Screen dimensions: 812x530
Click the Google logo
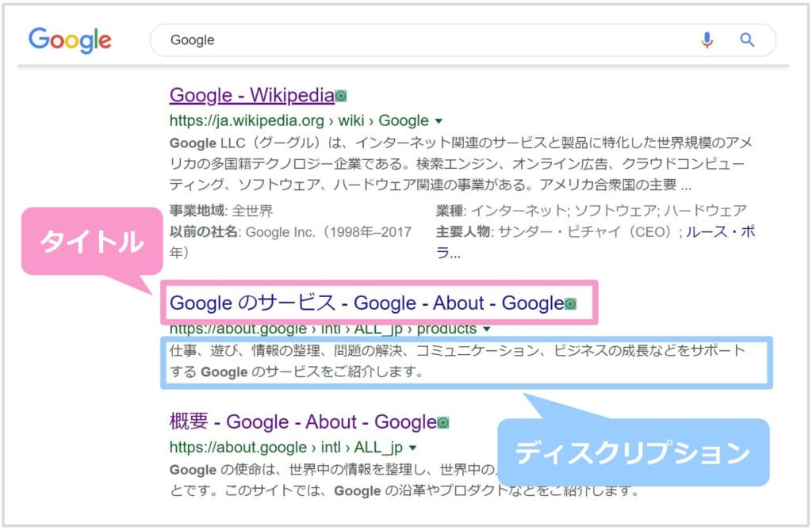pyautogui.click(x=70, y=41)
